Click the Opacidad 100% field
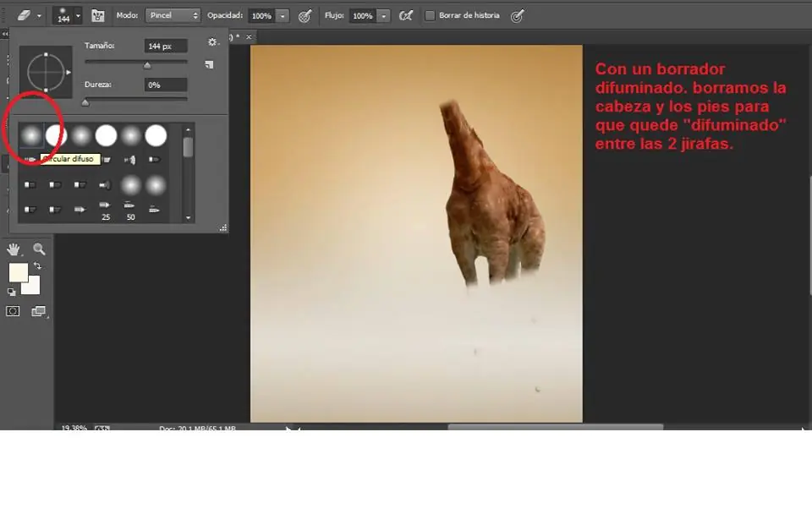Image resolution: width=812 pixels, height=525 pixels. click(261, 16)
